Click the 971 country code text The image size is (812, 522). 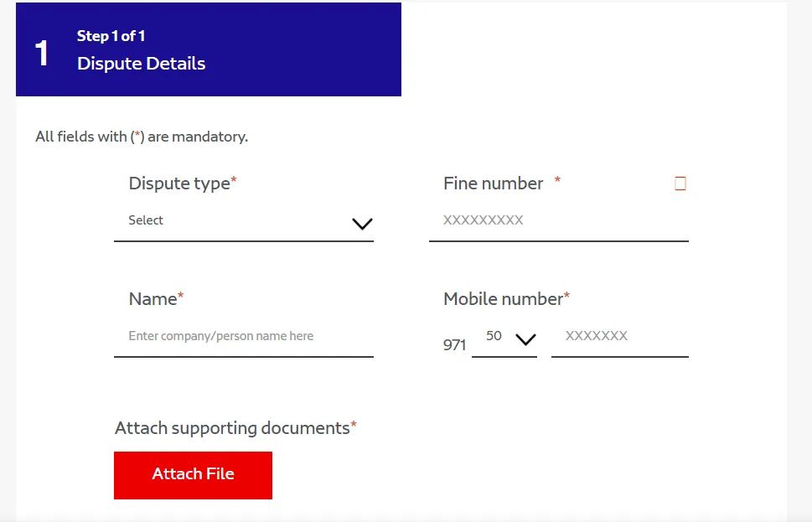(454, 344)
